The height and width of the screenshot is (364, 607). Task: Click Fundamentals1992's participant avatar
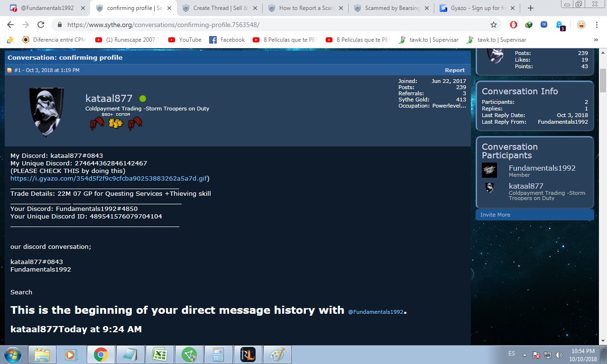[489, 170]
